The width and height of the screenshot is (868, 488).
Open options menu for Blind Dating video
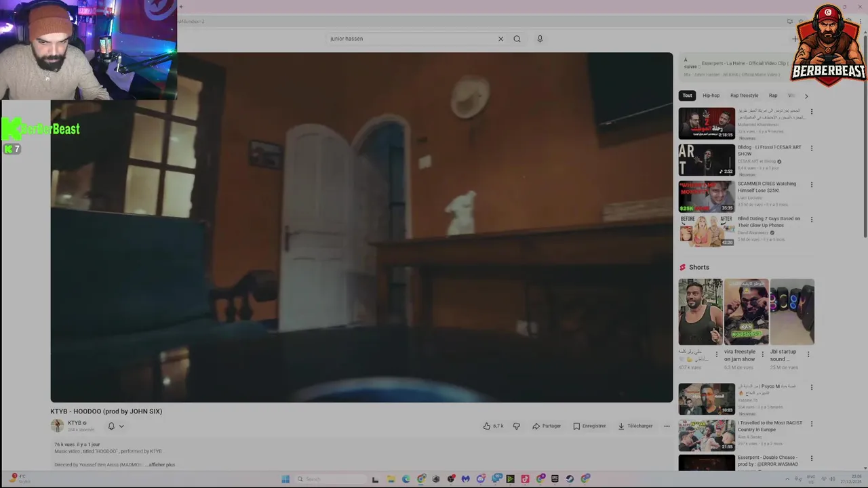coord(812,220)
